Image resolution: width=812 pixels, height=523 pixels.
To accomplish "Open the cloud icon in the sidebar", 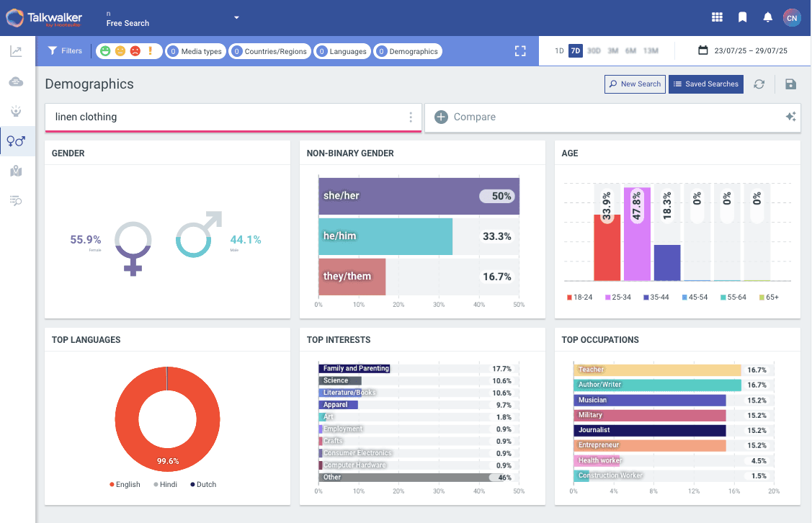I will point(17,81).
